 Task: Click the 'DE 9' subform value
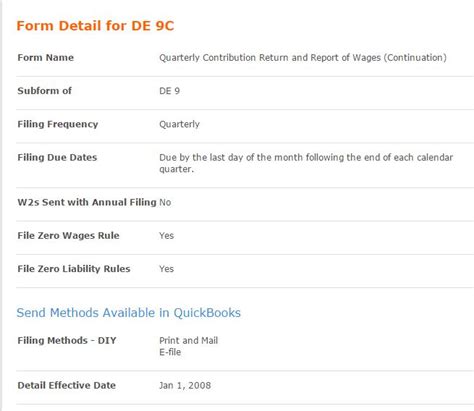[x=169, y=91]
